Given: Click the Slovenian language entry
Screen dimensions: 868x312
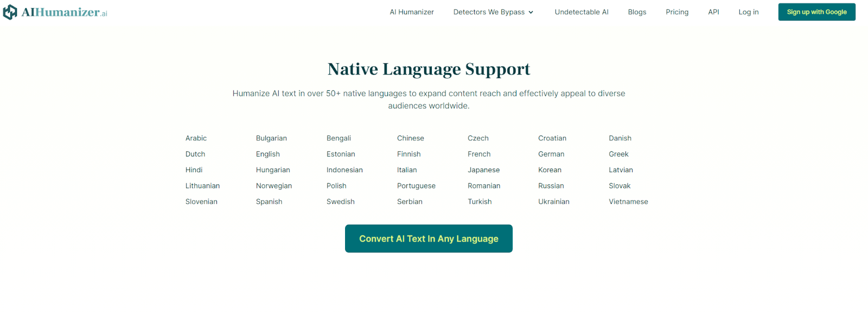Looking at the screenshot, I should tap(201, 201).
